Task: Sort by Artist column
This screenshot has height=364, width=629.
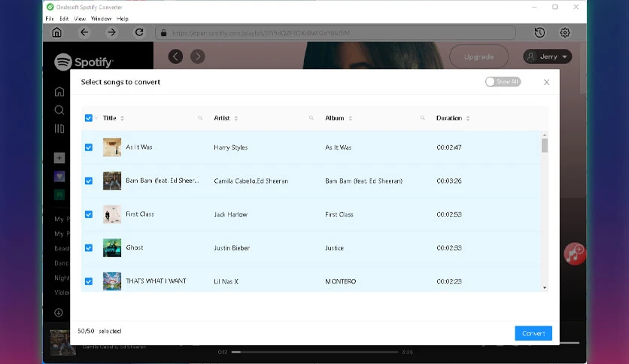Action: click(x=236, y=118)
